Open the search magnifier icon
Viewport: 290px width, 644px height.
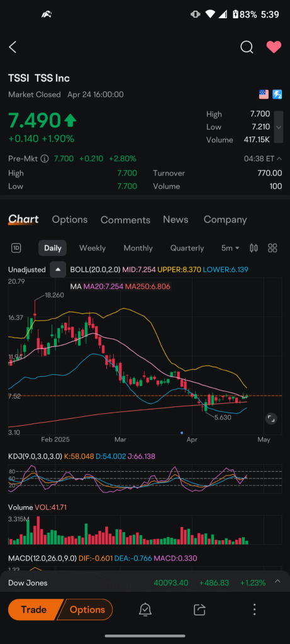247,47
